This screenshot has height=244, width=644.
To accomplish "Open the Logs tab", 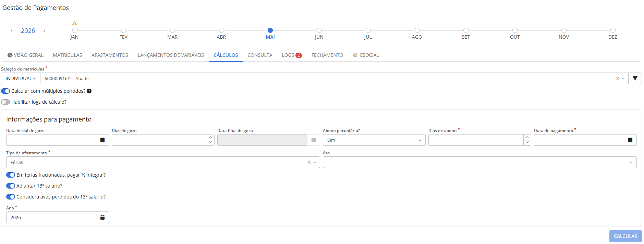I will point(292,55).
